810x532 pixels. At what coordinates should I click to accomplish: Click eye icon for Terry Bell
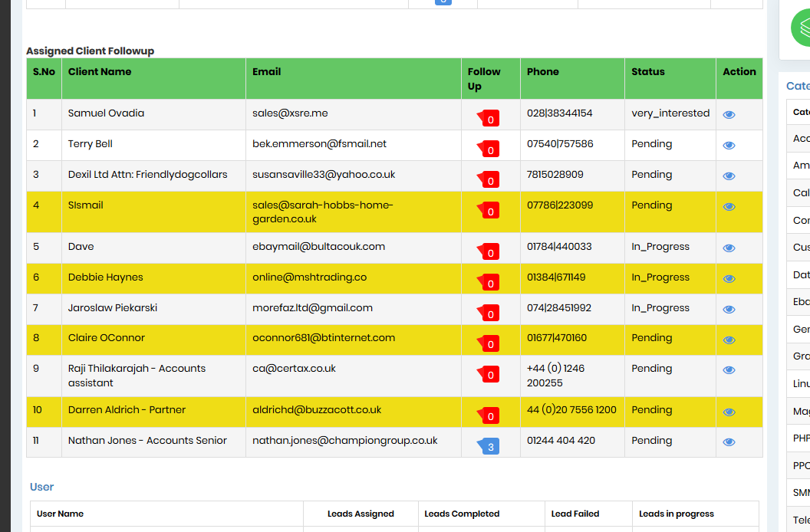click(729, 146)
